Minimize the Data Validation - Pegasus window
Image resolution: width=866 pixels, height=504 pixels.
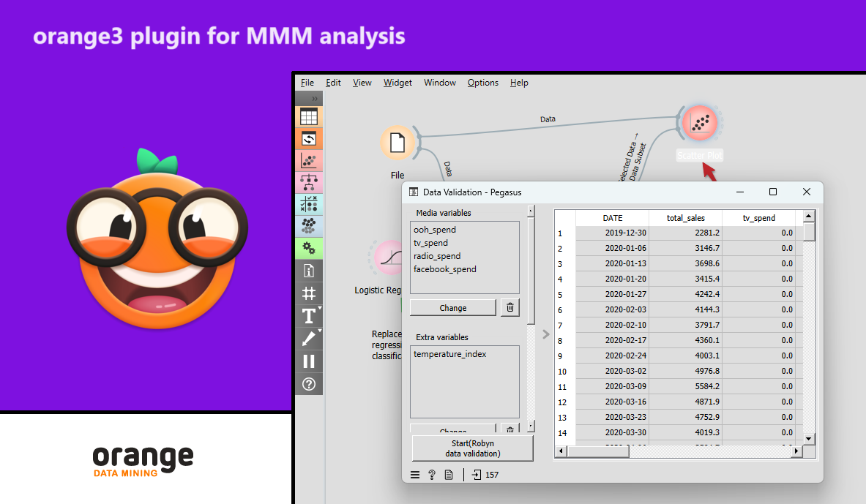pyautogui.click(x=740, y=192)
